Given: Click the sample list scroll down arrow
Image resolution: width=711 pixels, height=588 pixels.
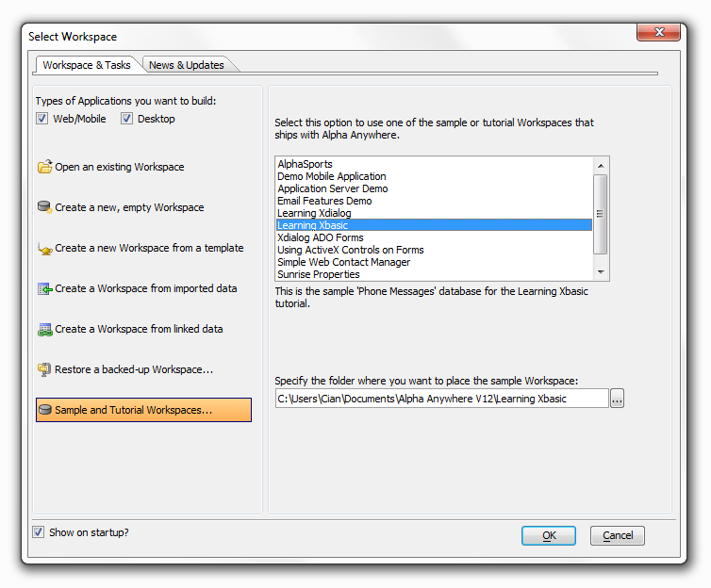Looking at the screenshot, I should click(601, 272).
